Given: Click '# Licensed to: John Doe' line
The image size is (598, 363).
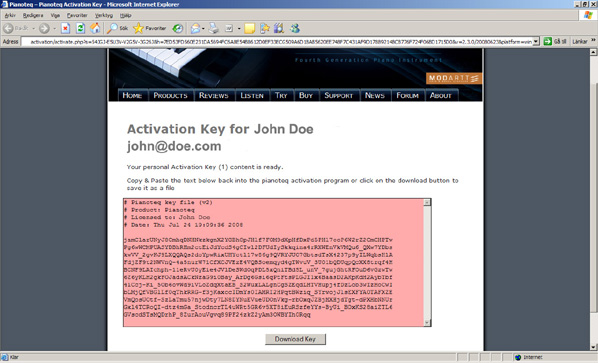Looking at the screenshot, I should 167,217.
